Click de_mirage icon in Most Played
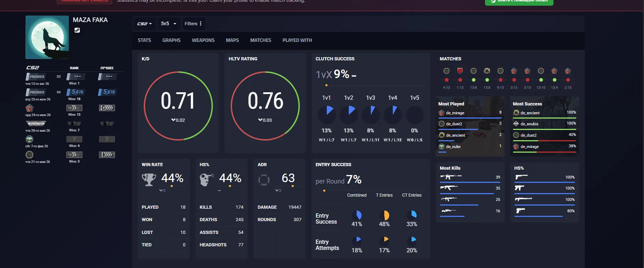Image resolution: width=644 pixels, height=268 pixels. pyautogui.click(x=442, y=113)
